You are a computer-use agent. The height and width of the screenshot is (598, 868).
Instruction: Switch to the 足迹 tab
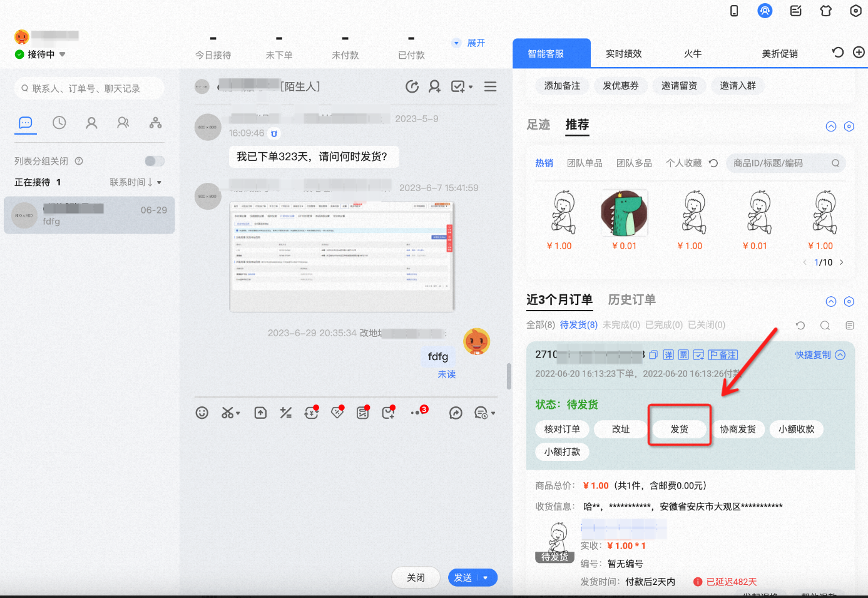coord(538,125)
